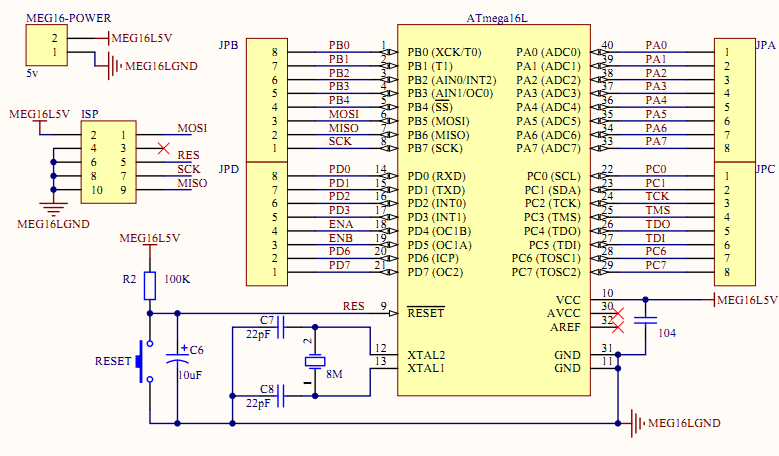The image size is (779, 456).
Task: Select the R2 resistor symbol
Action: [150, 286]
